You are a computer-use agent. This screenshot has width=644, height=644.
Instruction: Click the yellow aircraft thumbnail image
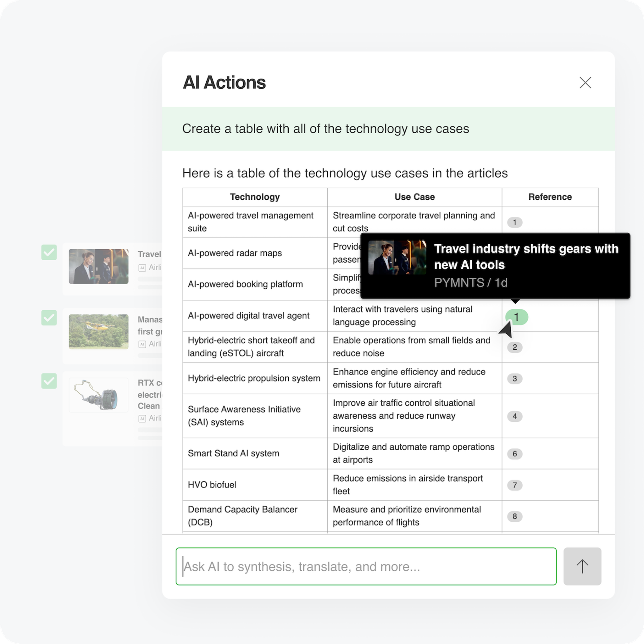pos(98,331)
